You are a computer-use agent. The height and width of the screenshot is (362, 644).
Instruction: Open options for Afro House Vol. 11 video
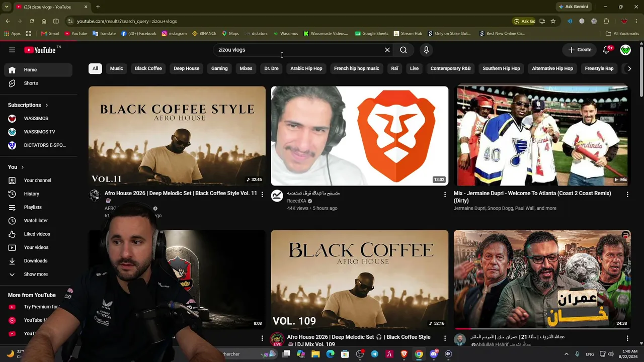262,194
